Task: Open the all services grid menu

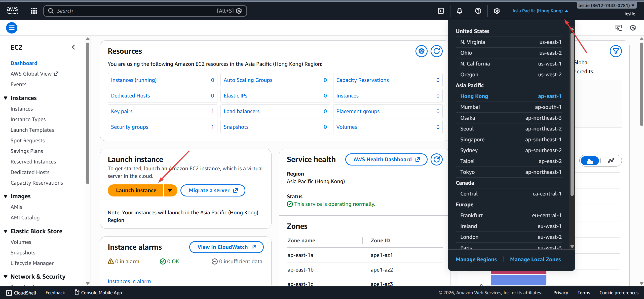Action: pyautogui.click(x=34, y=11)
